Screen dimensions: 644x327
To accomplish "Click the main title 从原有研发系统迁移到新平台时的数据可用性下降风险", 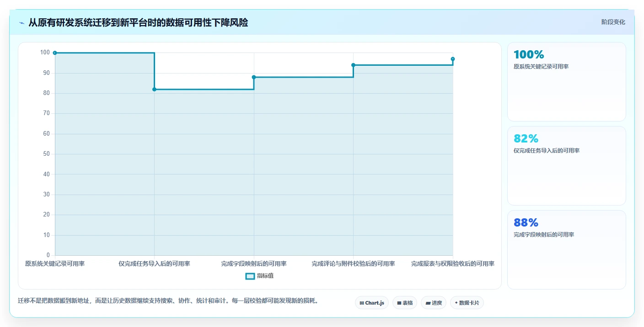I will [x=138, y=22].
